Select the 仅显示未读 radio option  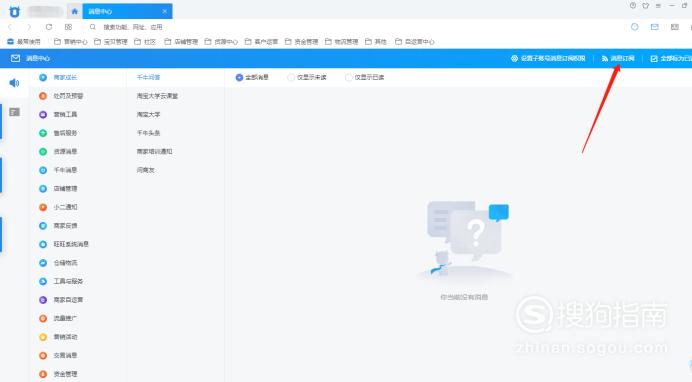click(x=307, y=77)
